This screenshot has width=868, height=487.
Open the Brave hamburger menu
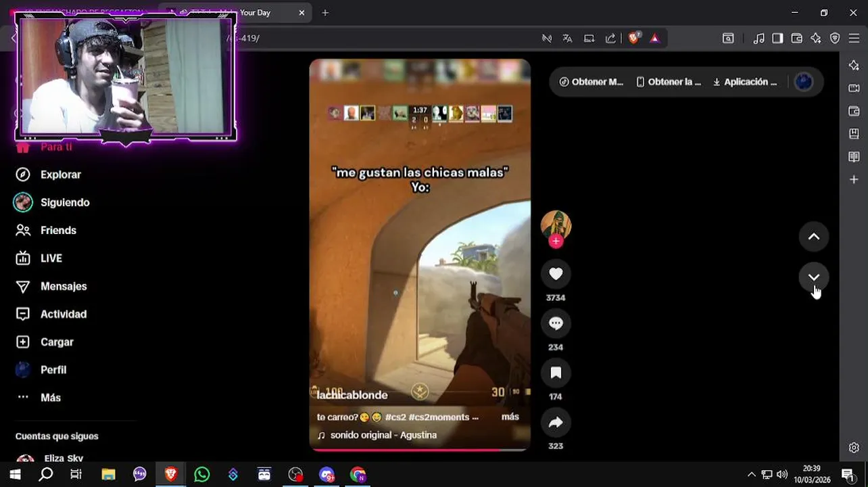click(x=854, y=39)
